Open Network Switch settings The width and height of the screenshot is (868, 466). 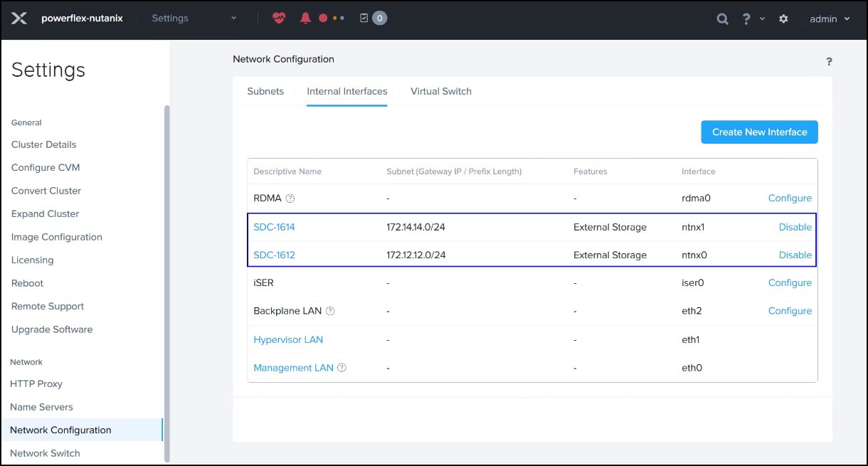tap(45, 453)
